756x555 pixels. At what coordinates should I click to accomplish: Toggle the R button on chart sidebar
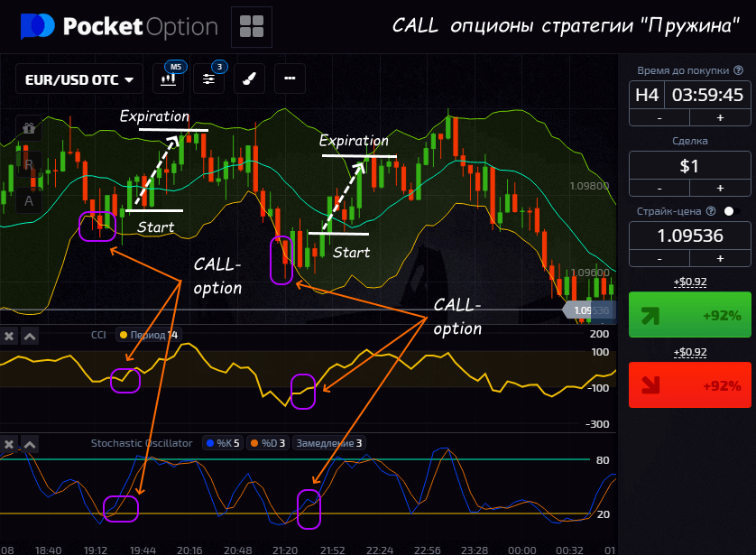(x=29, y=165)
